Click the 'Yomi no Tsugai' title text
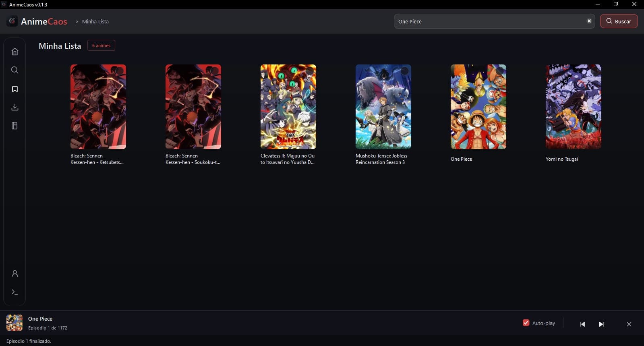 coord(562,159)
